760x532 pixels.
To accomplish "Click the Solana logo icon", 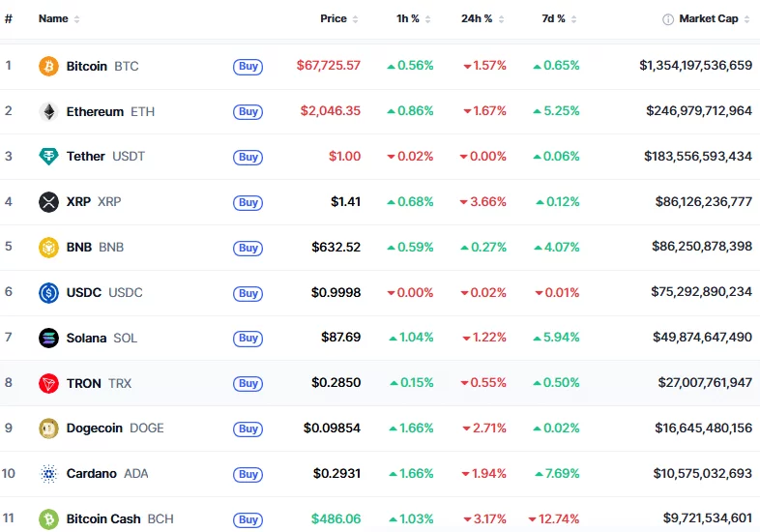I will (48, 338).
